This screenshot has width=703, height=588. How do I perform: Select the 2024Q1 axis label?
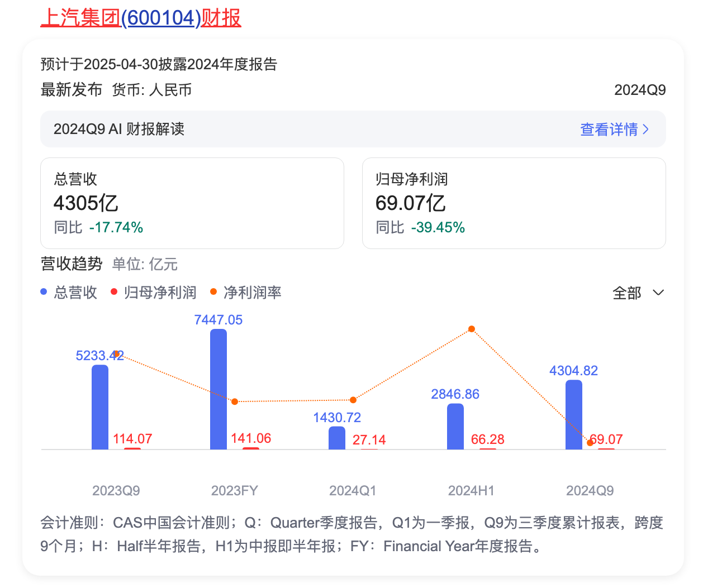click(x=353, y=490)
